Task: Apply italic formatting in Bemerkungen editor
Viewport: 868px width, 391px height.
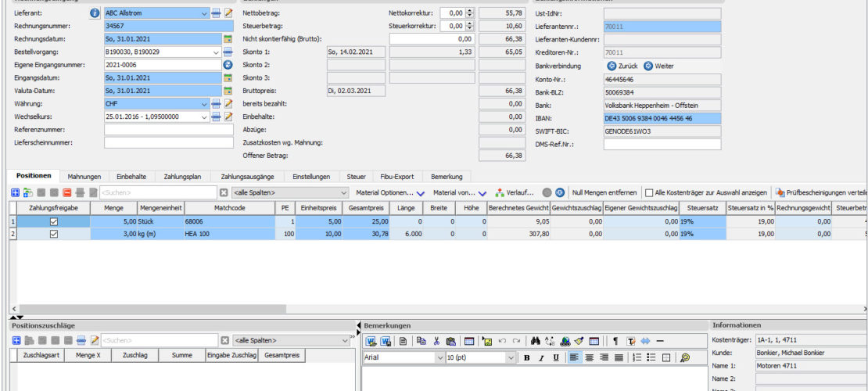Action: point(541,358)
